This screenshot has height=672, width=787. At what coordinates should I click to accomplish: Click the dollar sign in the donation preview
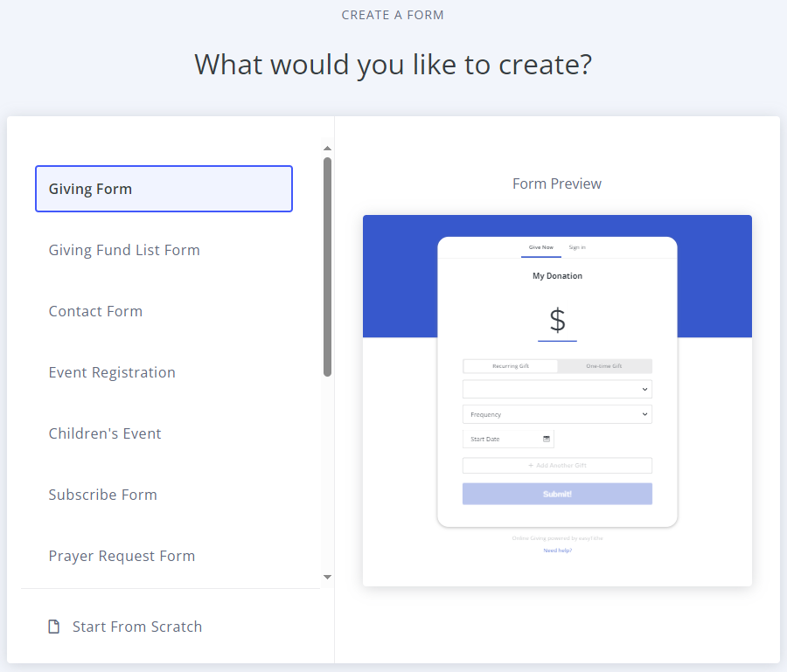pyautogui.click(x=557, y=320)
